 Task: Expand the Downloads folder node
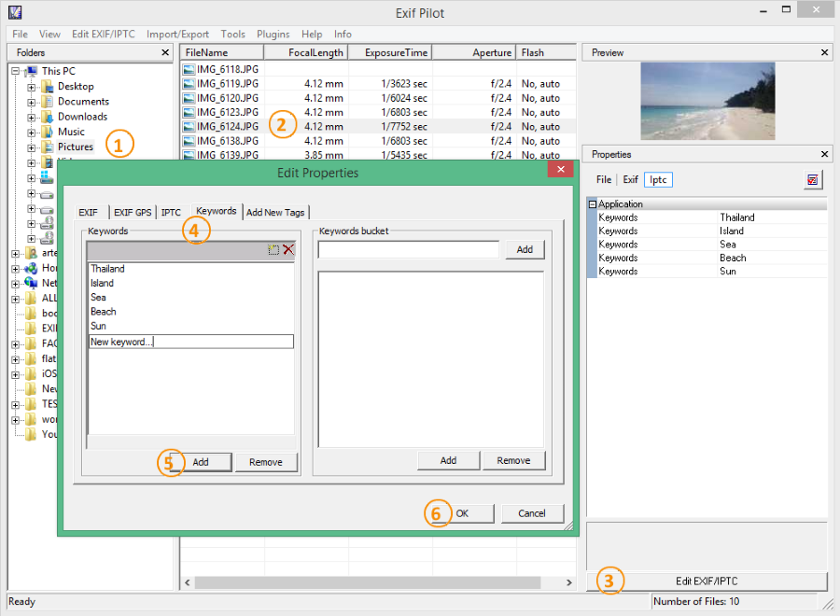click(32, 117)
